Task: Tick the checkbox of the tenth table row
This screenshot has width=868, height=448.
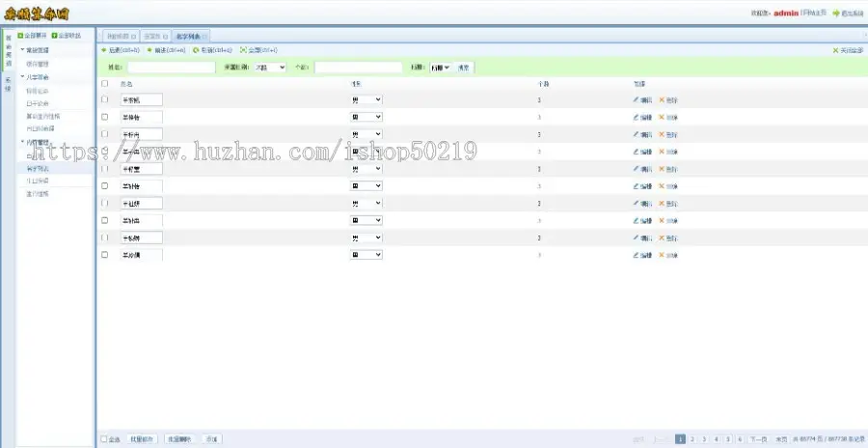Action: point(104,255)
